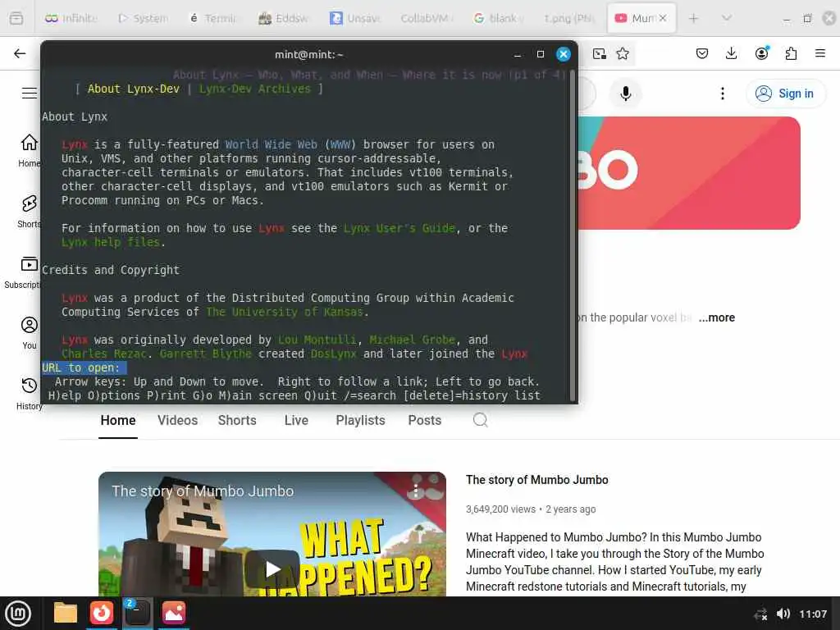Open browser downloads panel

point(731,53)
